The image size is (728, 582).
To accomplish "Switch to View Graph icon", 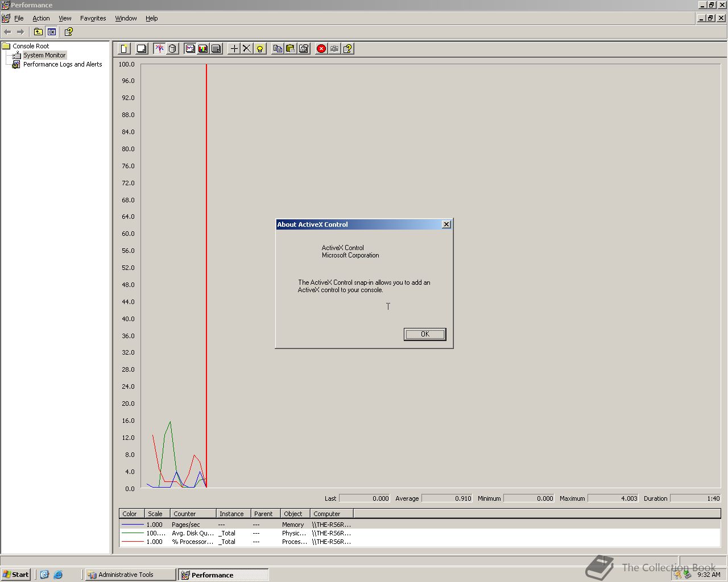I will point(190,49).
